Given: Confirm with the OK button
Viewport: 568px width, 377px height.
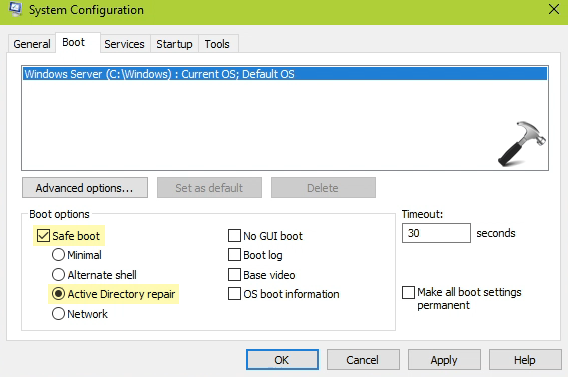Looking at the screenshot, I should [x=282, y=360].
